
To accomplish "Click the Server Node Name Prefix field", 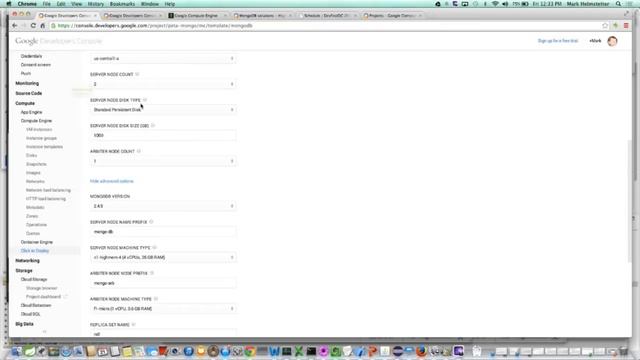I will click(163, 232).
